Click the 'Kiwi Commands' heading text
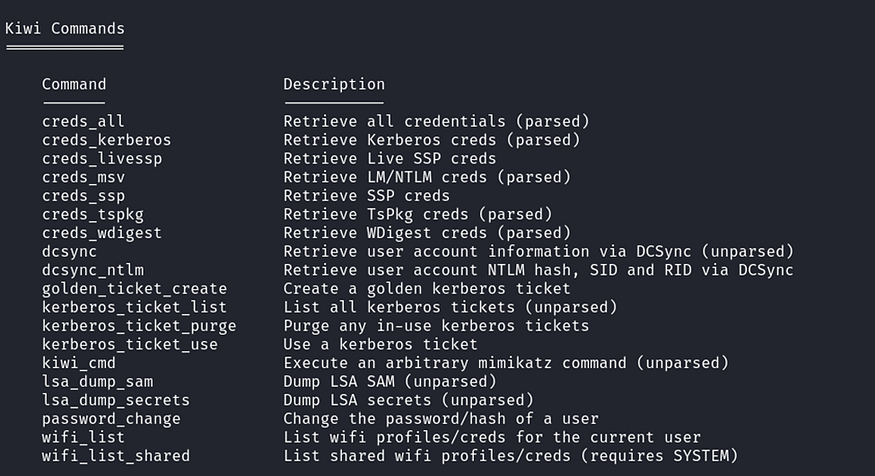Image resolution: width=875 pixels, height=476 pixels. click(x=65, y=28)
